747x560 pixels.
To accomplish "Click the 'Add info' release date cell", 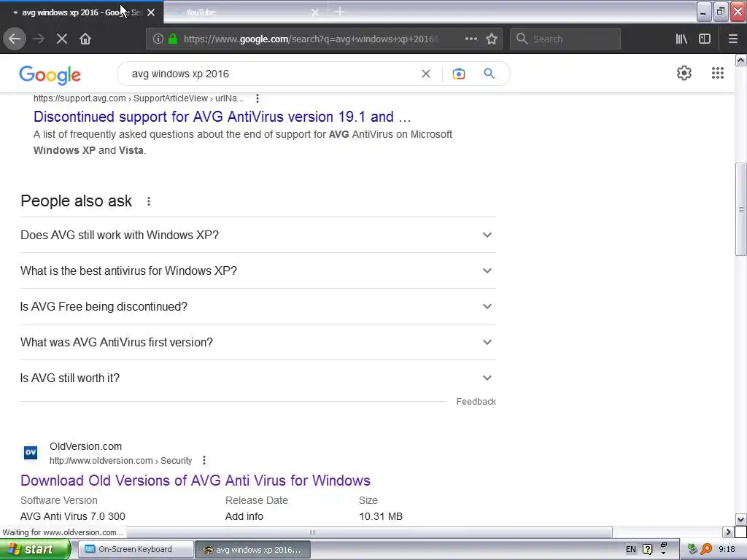I will (244, 516).
